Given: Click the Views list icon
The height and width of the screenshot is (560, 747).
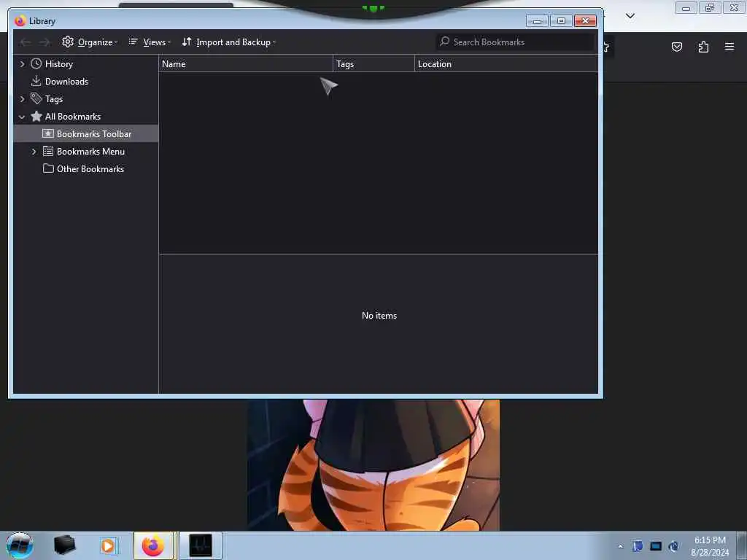Looking at the screenshot, I should pyautogui.click(x=133, y=42).
